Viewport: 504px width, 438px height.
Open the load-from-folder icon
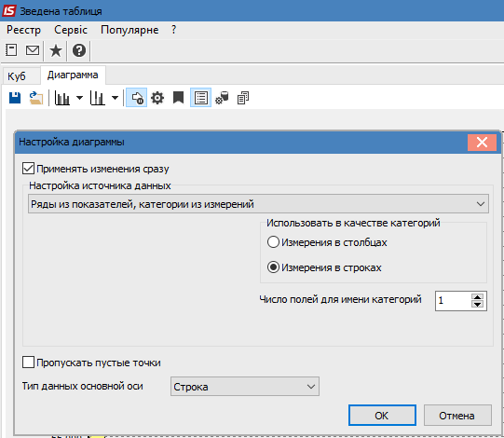pos(36,98)
